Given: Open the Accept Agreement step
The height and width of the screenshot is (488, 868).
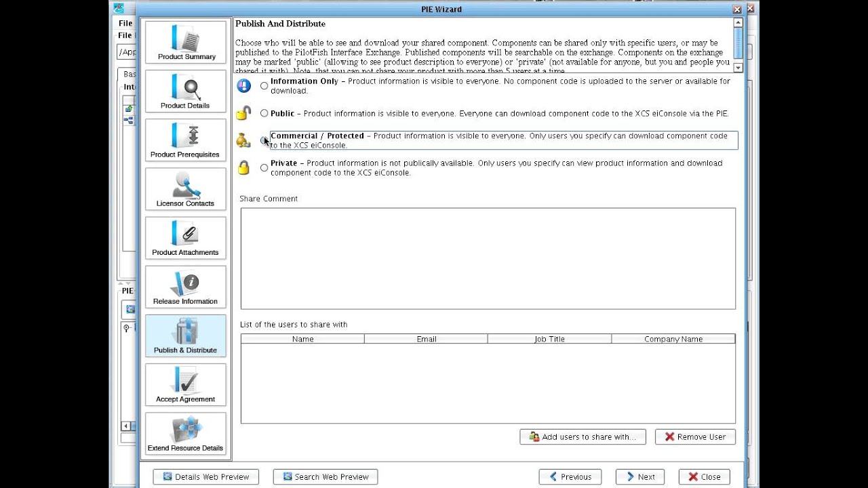Looking at the screenshot, I should (x=186, y=384).
